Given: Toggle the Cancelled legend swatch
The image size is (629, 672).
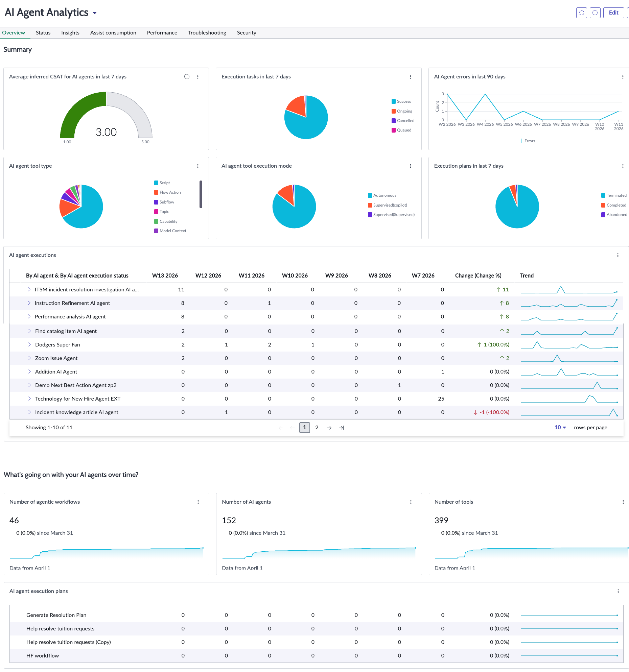Looking at the screenshot, I should tap(394, 121).
